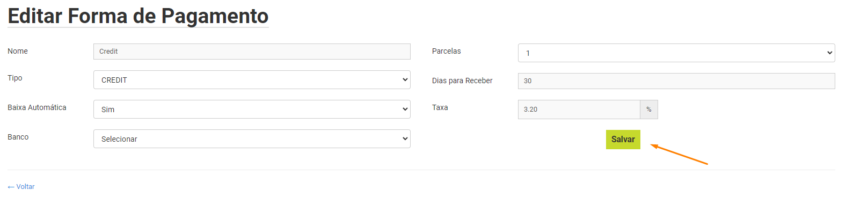Click the Banco label
This screenshot has width=868, height=197.
(18, 137)
